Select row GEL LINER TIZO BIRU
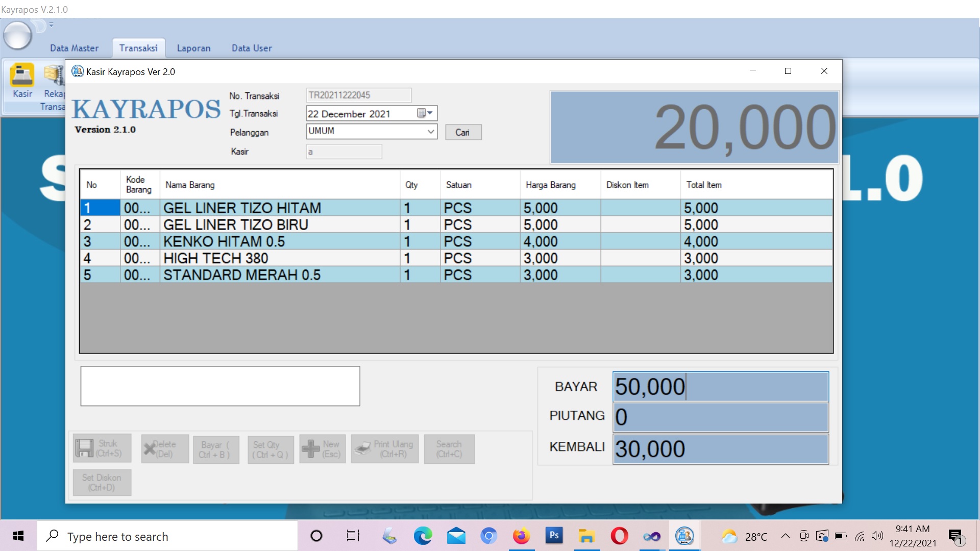 tap(456, 224)
